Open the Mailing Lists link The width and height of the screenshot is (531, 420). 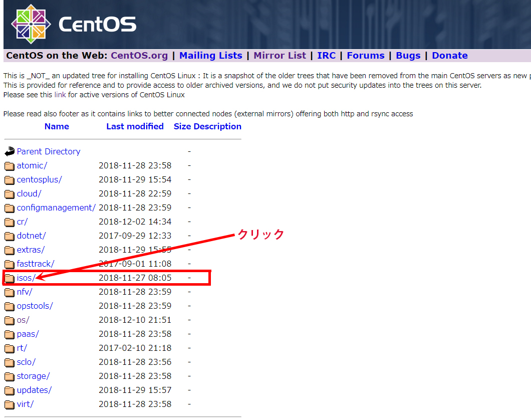tap(210, 56)
